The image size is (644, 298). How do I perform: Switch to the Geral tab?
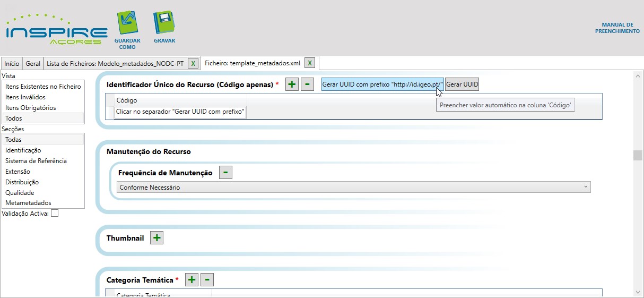(x=33, y=64)
